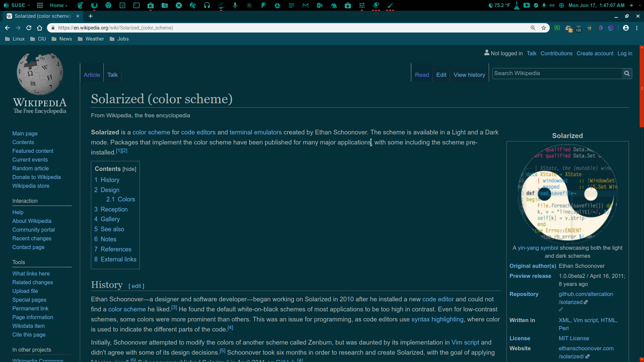Click the extension showing 135 badge
This screenshot has height=362, width=644.
pyautogui.click(x=579, y=28)
